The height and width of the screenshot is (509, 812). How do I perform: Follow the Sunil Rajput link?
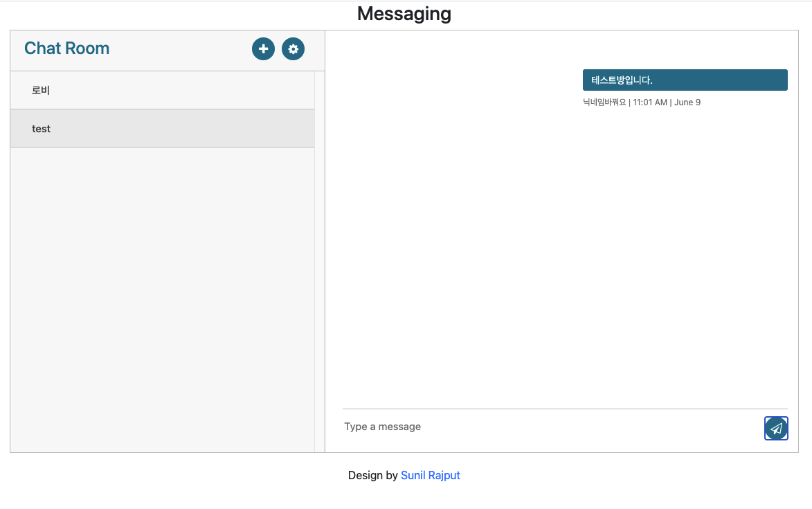[x=431, y=475]
